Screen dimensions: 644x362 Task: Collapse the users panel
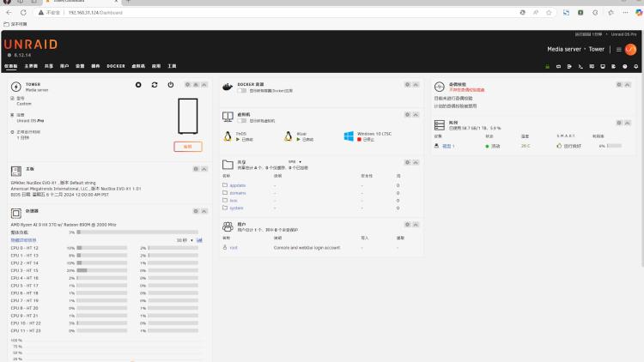(x=416, y=225)
